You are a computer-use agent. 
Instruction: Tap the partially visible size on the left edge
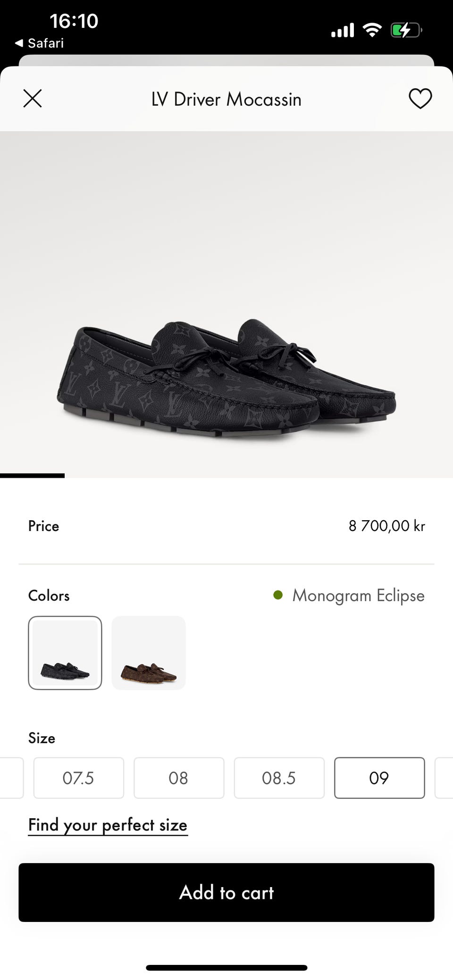[11, 778]
